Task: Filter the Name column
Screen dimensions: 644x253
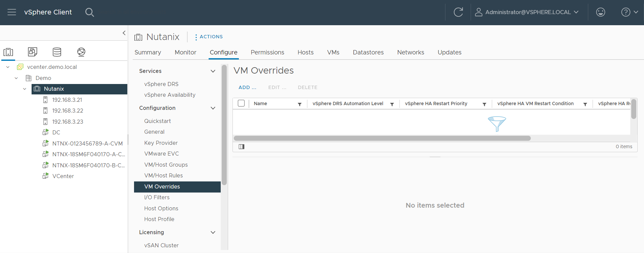Action: (x=299, y=104)
